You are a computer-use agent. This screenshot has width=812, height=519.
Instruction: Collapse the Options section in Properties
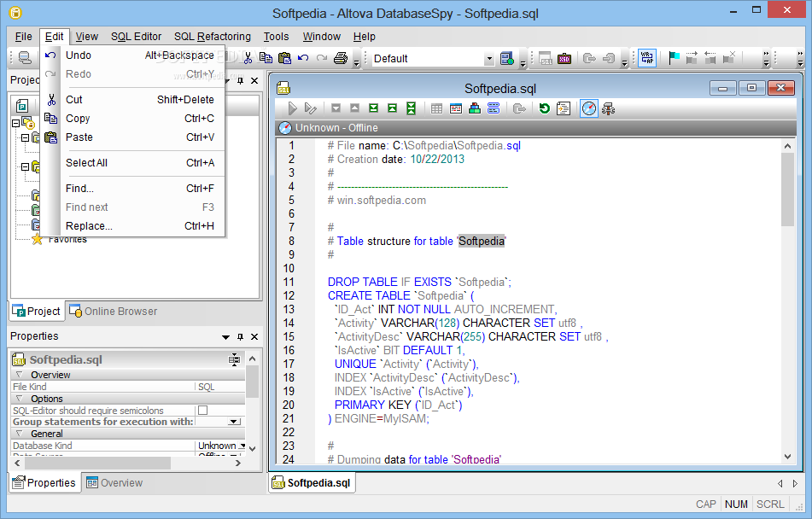(x=19, y=399)
